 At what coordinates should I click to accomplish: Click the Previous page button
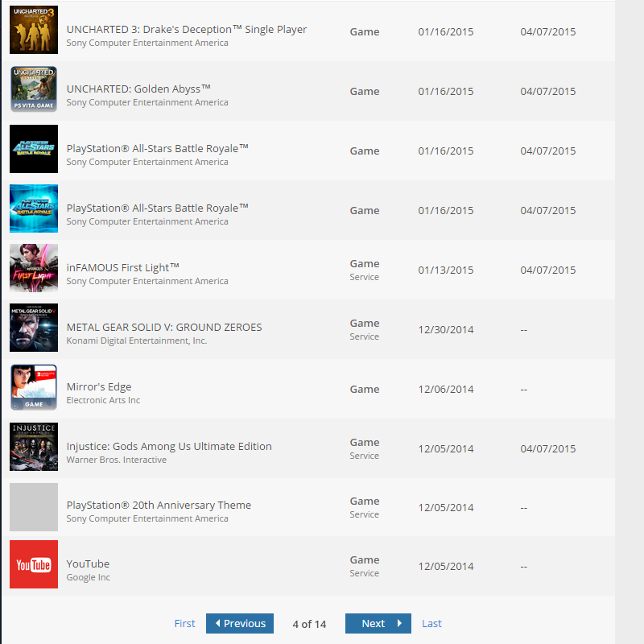click(x=240, y=623)
